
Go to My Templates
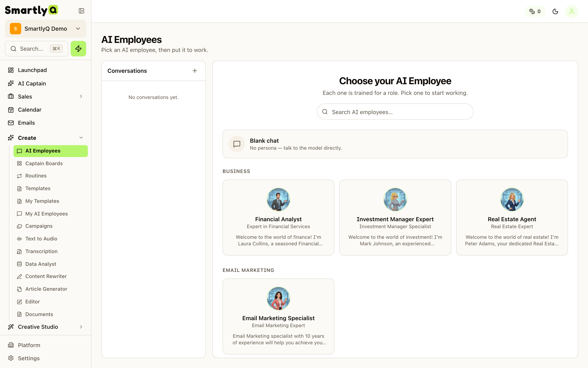coord(51,201)
